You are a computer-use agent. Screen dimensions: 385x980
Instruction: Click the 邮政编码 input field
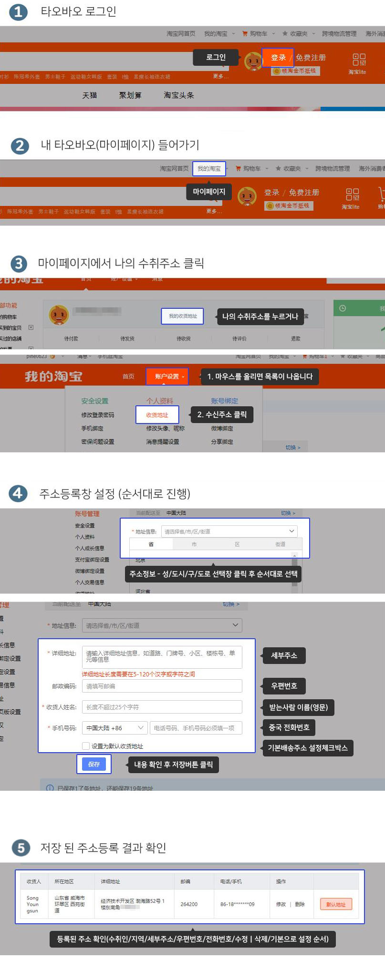[x=162, y=686]
